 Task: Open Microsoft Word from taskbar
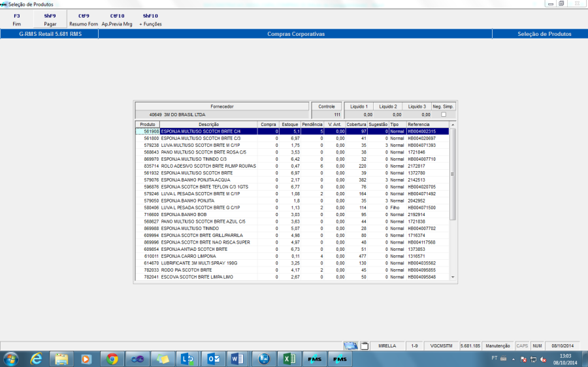237,359
